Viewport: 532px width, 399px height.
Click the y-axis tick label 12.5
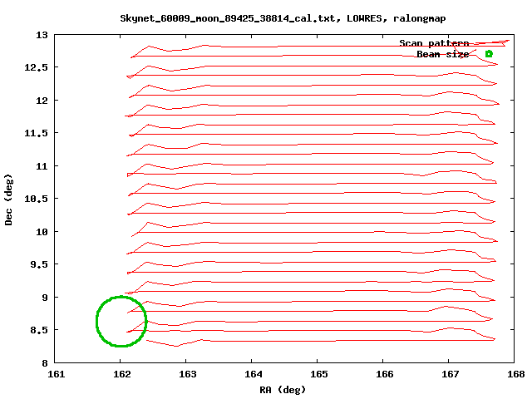36,67
